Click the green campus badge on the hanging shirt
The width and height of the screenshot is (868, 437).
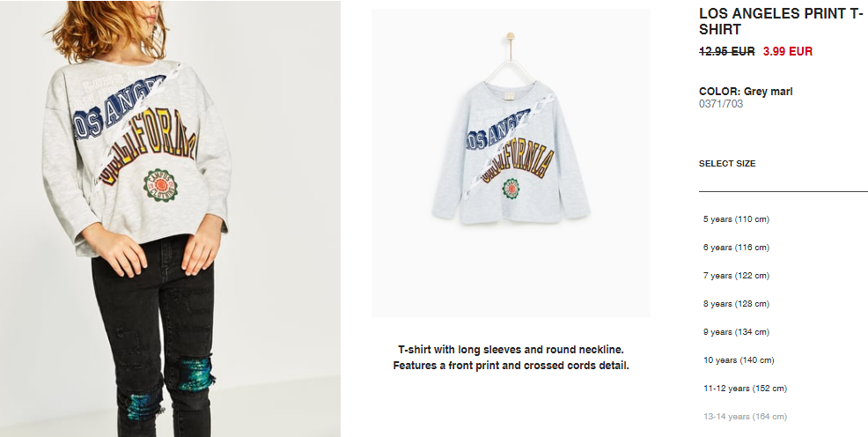coord(511,189)
